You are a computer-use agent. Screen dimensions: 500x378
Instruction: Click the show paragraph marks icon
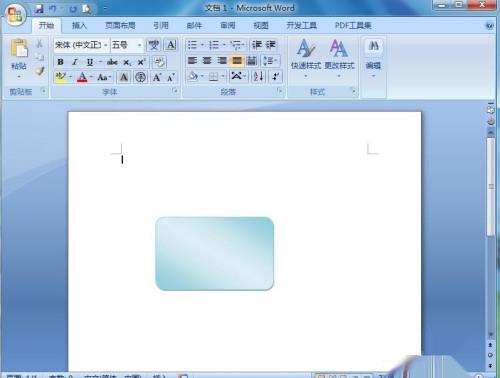[275, 76]
